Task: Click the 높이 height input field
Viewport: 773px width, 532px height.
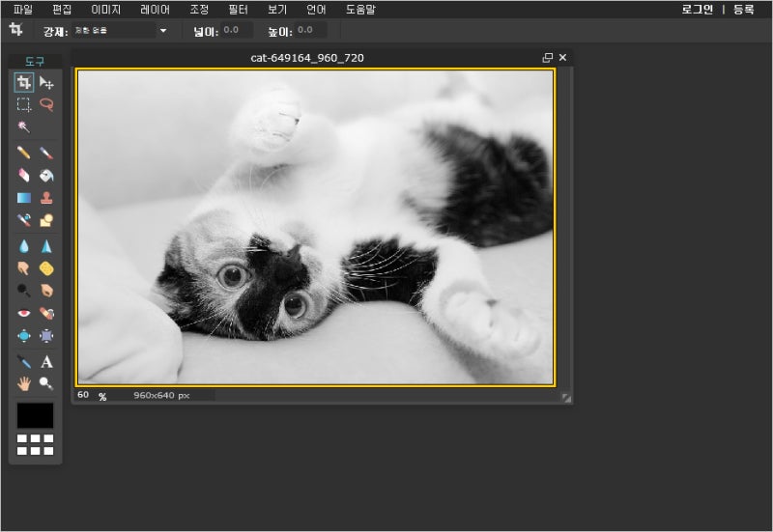Action: point(310,30)
